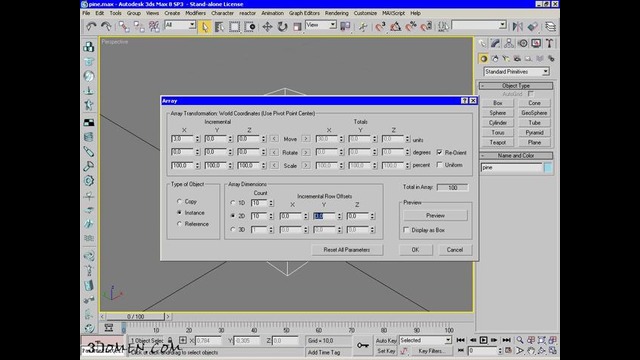
Task: Activate the Select Object arrow tool
Action: (204, 27)
